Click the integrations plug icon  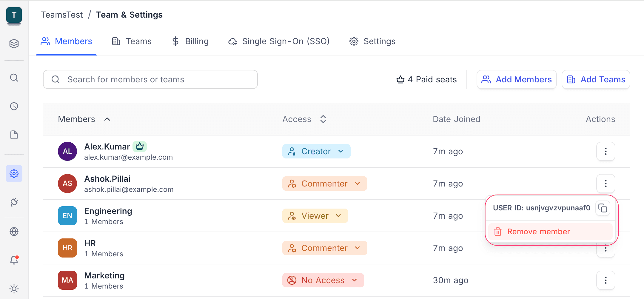coord(14,202)
